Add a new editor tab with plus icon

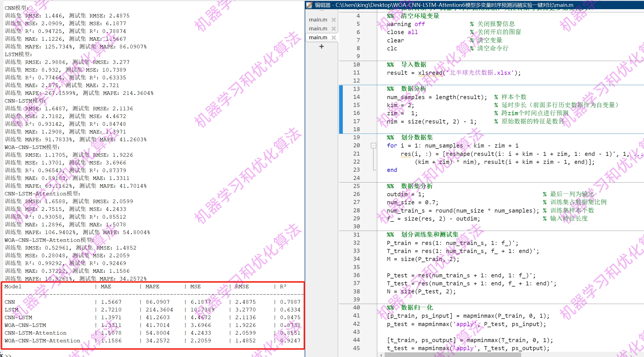(321, 46)
